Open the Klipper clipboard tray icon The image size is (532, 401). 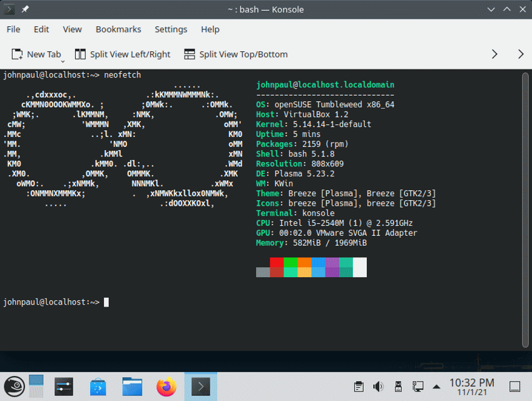359,387
